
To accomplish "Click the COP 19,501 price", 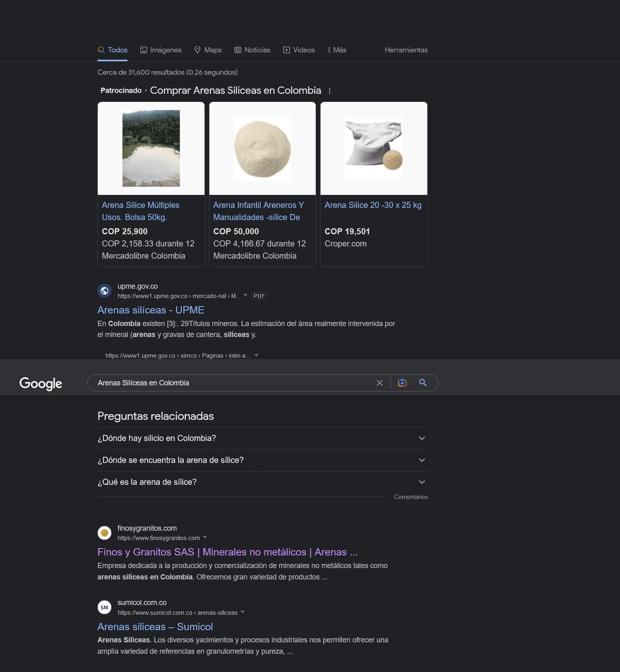I will pos(347,231).
